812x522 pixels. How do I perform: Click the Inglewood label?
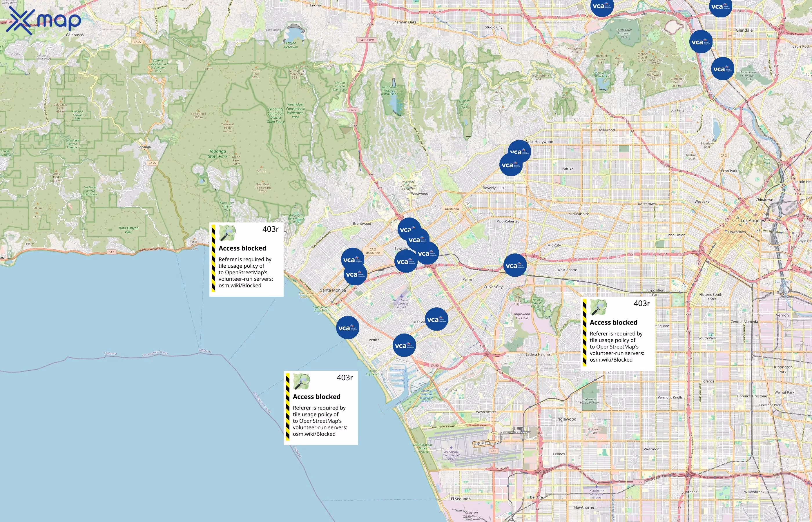pos(566,419)
